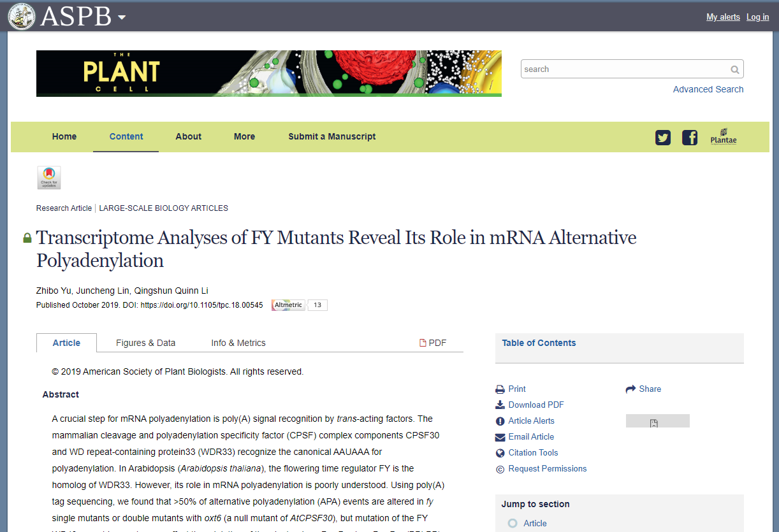Click the Advanced Search link

[x=708, y=89]
